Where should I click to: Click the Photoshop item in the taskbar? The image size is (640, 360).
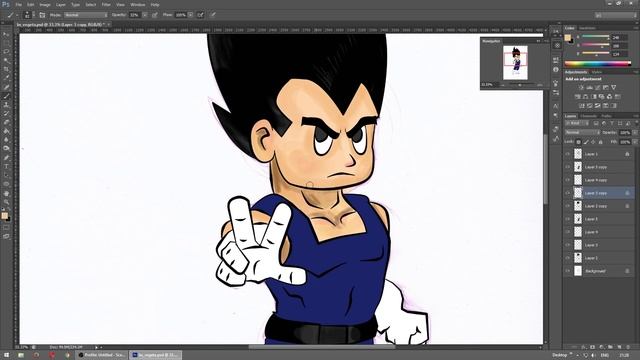pos(155,355)
